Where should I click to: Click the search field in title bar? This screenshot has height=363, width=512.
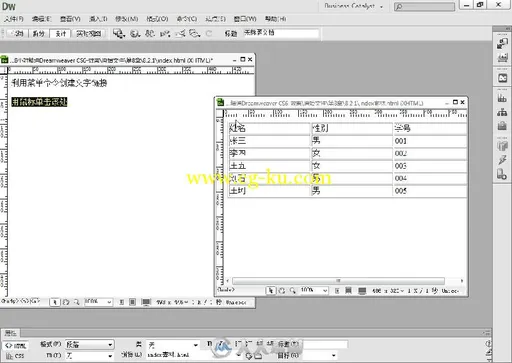(424, 6)
